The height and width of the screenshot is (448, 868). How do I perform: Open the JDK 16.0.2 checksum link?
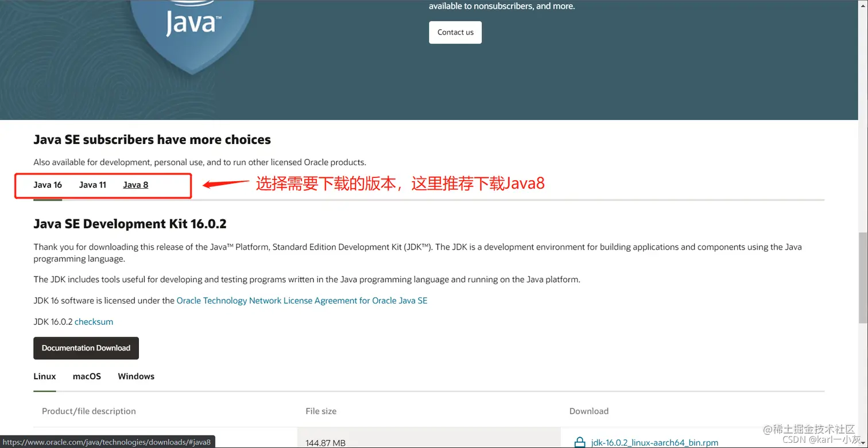click(94, 322)
